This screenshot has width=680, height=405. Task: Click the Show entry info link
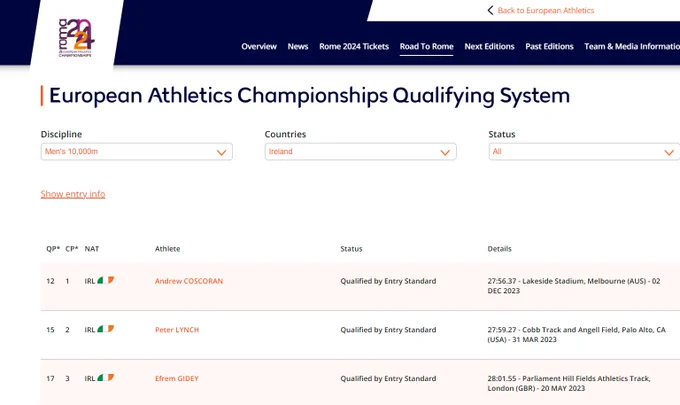[73, 194]
